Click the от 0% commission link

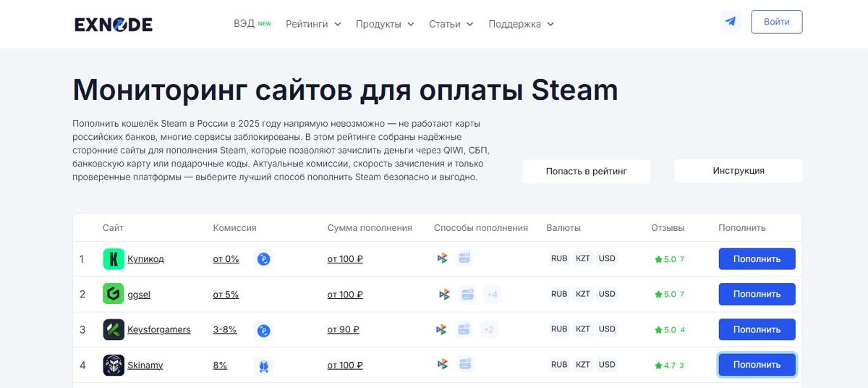[226, 259]
